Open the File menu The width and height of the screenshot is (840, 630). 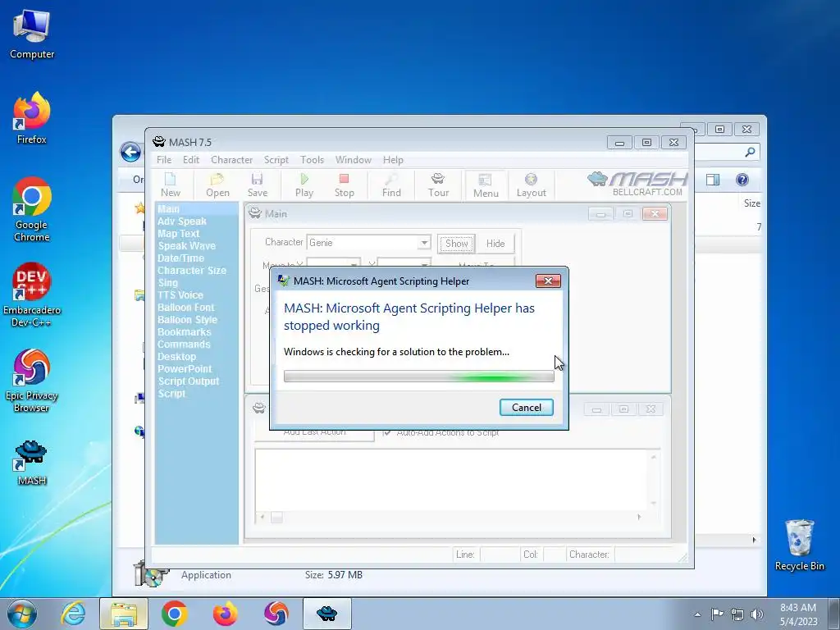164,160
